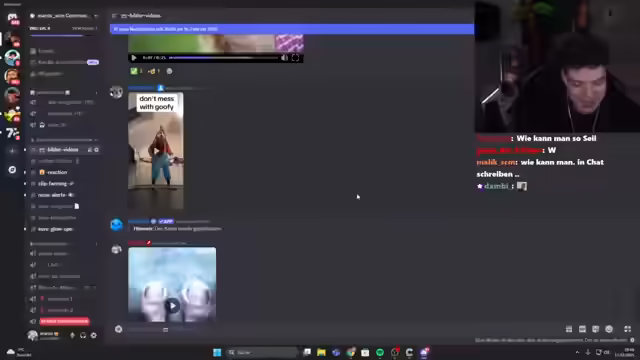Screen dimensions: 640x360
Task: Click the blue new messages banner
Action: coord(292,29)
